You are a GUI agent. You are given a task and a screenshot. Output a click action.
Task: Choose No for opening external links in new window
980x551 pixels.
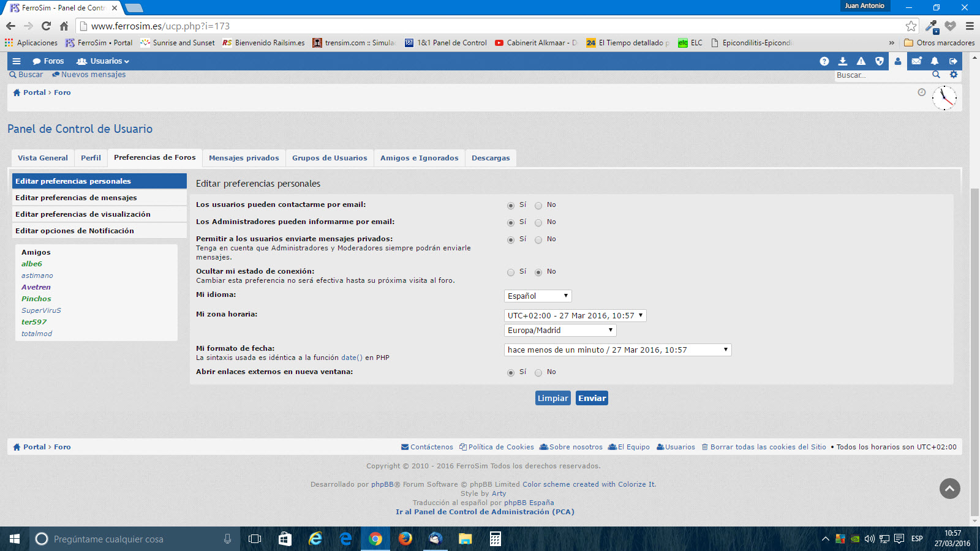(538, 373)
